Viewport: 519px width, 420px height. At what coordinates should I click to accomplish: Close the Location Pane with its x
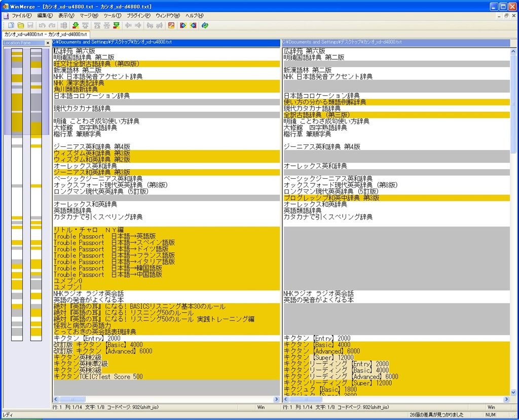pyautogui.click(x=48, y=43)
